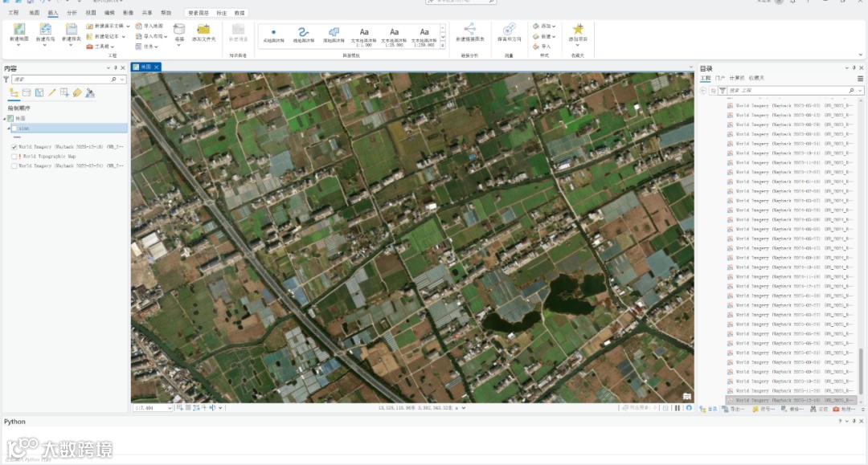The image size is (868, 465).
Task: Collapse the 地图 map tree node
Action: [x=5, y=118]
